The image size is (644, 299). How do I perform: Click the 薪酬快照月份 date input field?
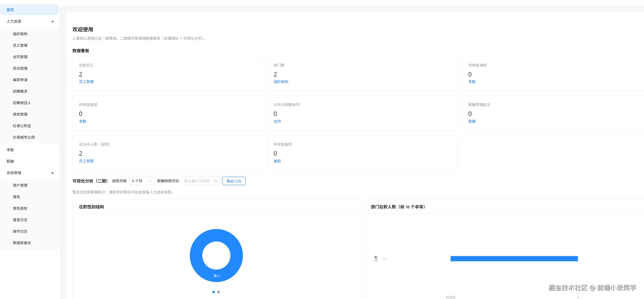click(197, 181)
